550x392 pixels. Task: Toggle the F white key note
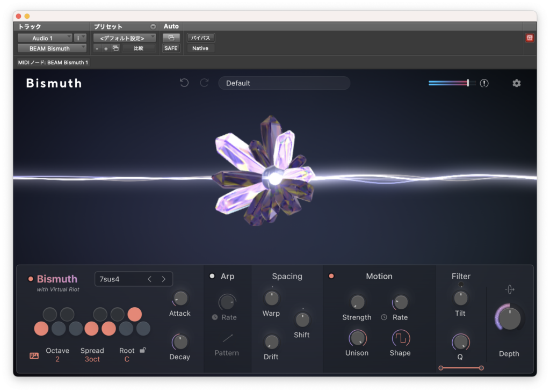(x=91, y=329)
